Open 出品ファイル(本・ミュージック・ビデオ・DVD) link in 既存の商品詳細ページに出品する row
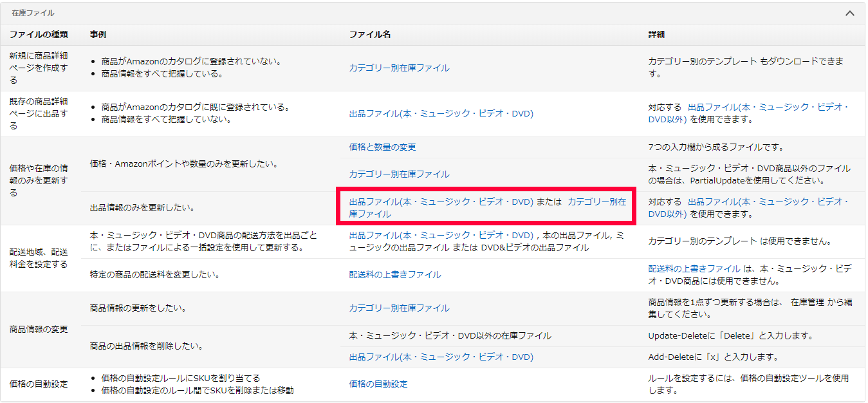 (441, 114)
